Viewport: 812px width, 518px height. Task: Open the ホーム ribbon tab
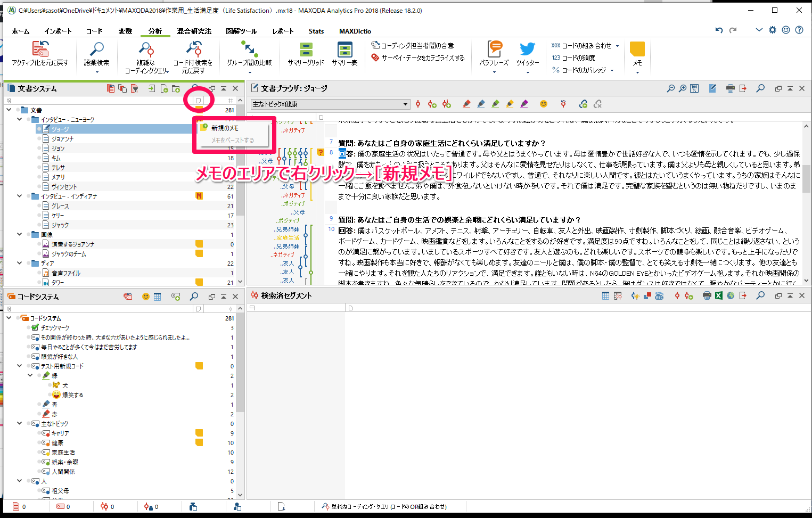(x=21, y=31)
